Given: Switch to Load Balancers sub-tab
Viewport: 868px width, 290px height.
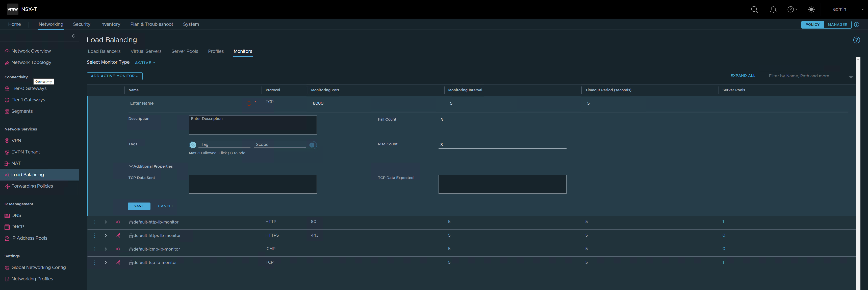Looking at the screenshot, I should click(x=104, y=51).
